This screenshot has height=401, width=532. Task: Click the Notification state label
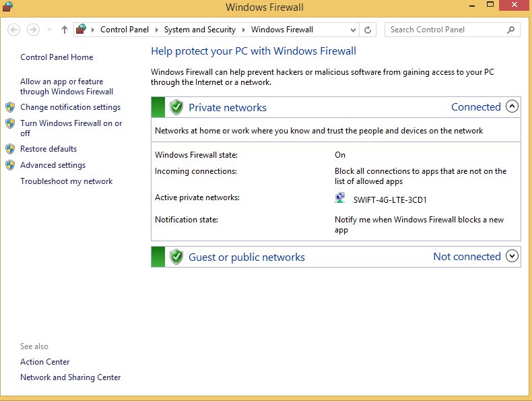tap(187, 220)
